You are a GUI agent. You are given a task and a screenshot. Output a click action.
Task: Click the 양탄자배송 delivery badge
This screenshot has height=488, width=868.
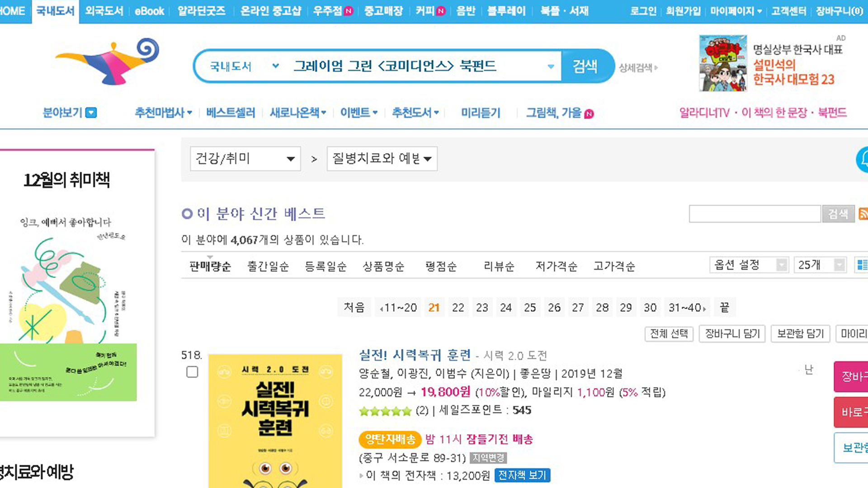(x=390, y=439)
